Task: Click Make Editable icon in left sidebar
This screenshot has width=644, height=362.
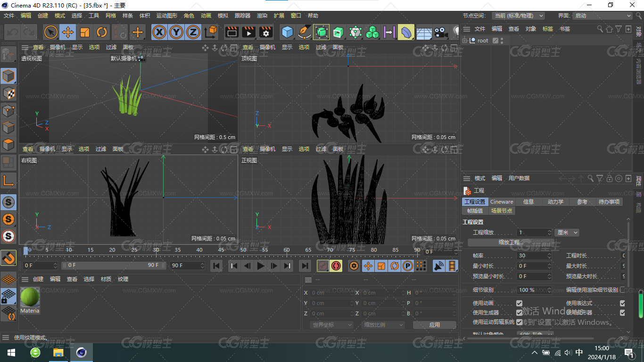Action: click(8, 55)
